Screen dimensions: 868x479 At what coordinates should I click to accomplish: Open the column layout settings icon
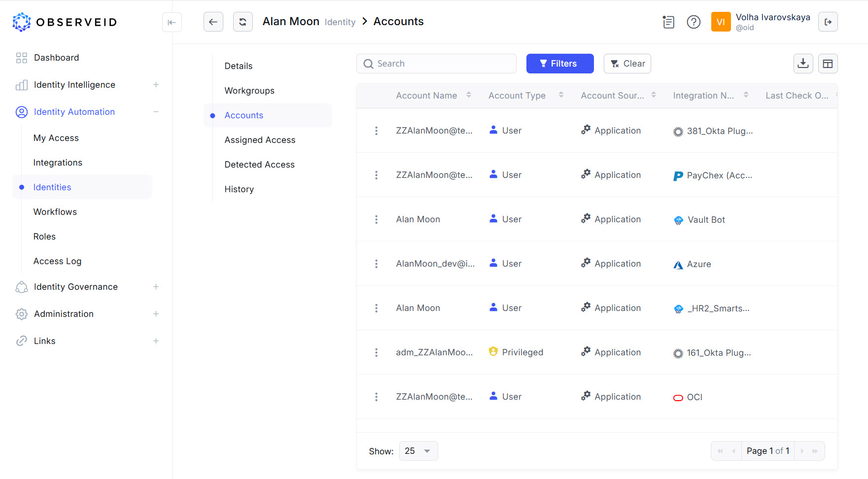click(828, 64)
